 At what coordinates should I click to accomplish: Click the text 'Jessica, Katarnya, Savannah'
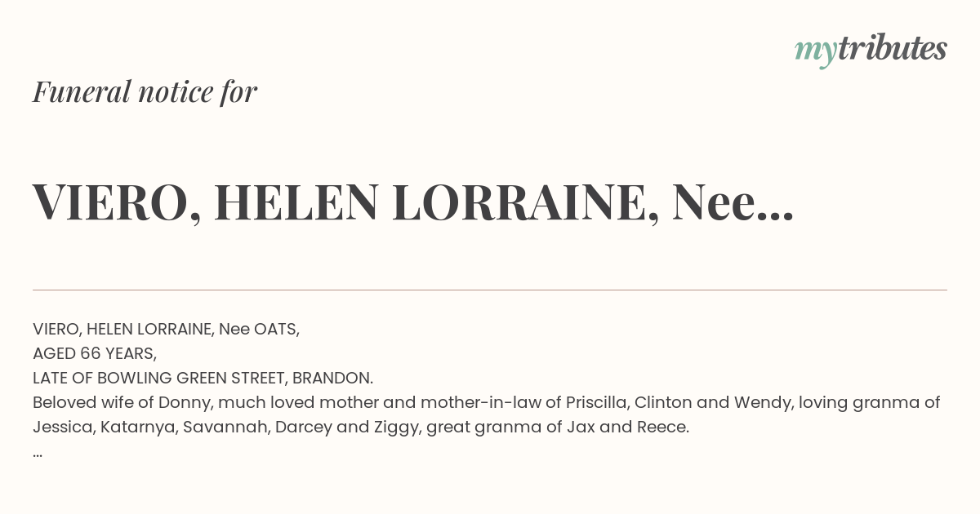point(149,427)
